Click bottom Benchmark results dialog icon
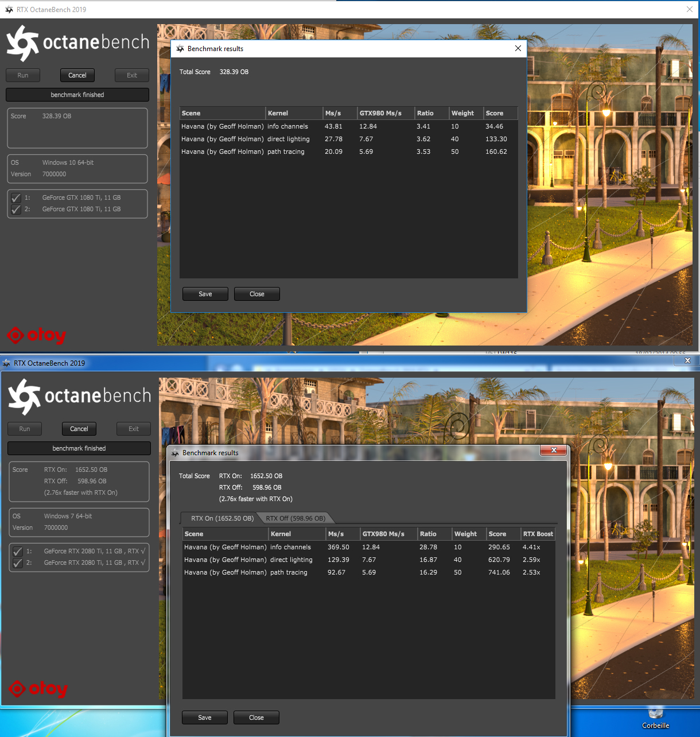This screenshot has height=737, width=700. point(175,453)
